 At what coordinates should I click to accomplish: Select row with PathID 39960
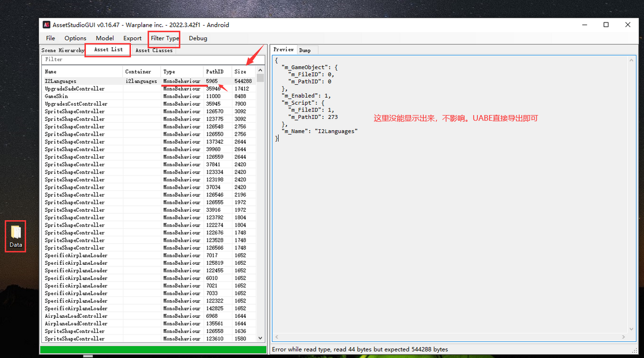149,149
